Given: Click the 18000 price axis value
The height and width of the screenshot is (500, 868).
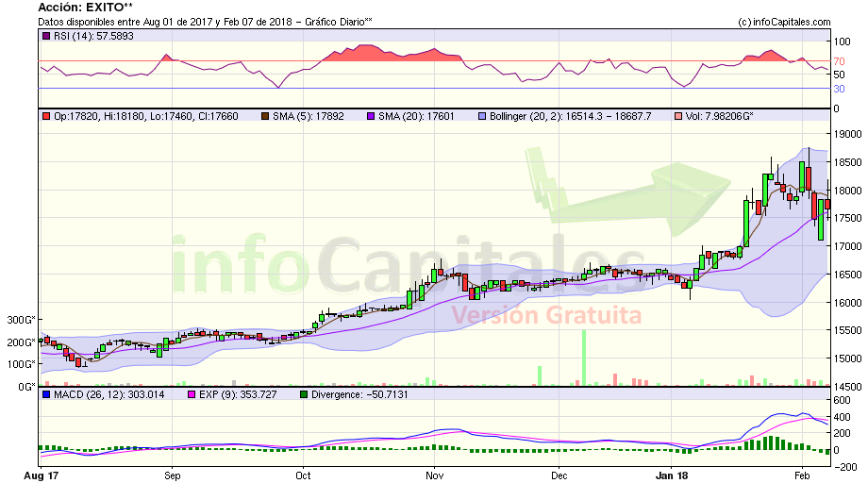Looking at the screenshot, I should (847, 191).
